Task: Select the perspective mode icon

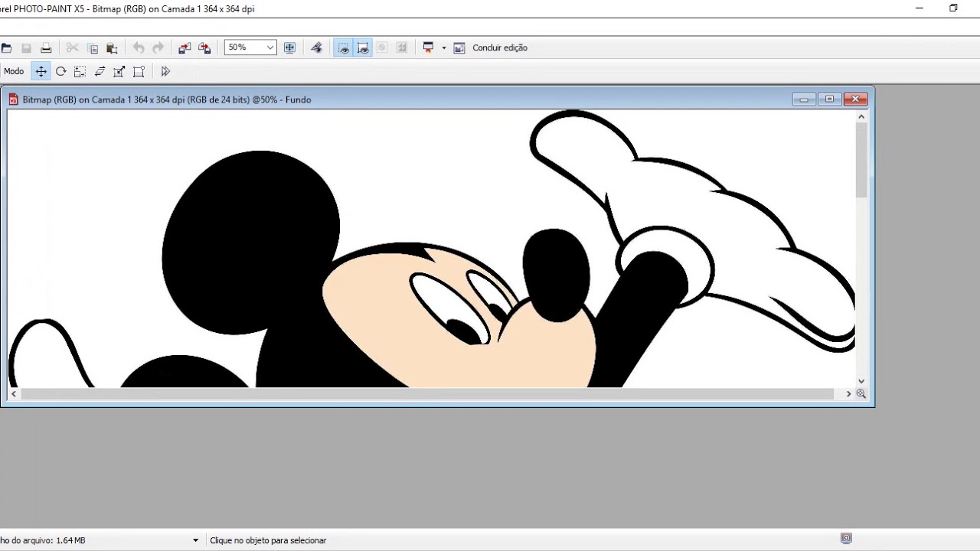Action: (x=139, y=71)
